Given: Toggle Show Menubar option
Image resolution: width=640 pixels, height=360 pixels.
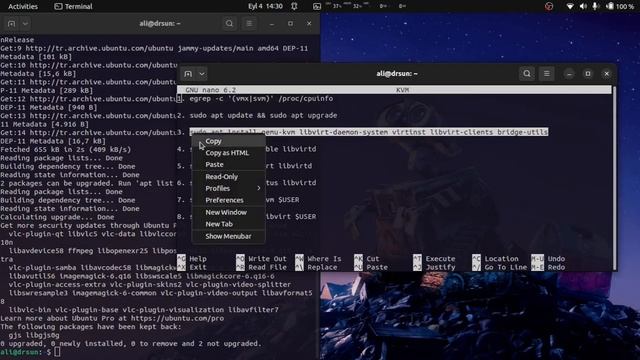Looking at the screenshot, I should tap(229, 236).
